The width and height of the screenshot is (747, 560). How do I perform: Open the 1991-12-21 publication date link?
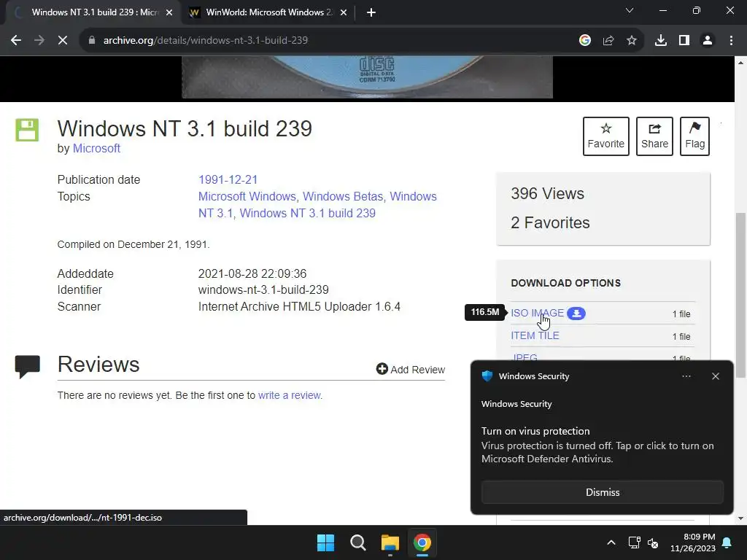pyautogui.click(x=228, y=179)
